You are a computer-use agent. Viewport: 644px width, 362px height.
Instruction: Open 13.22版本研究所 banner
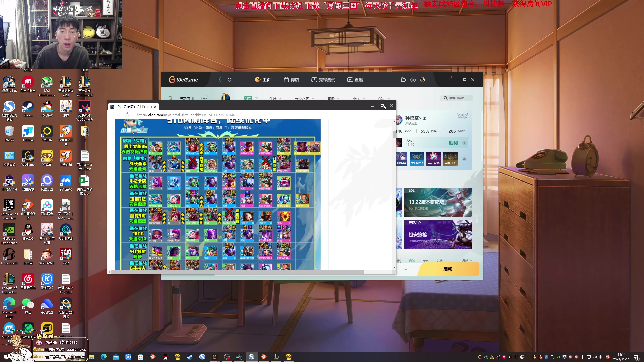click(438, 203)
